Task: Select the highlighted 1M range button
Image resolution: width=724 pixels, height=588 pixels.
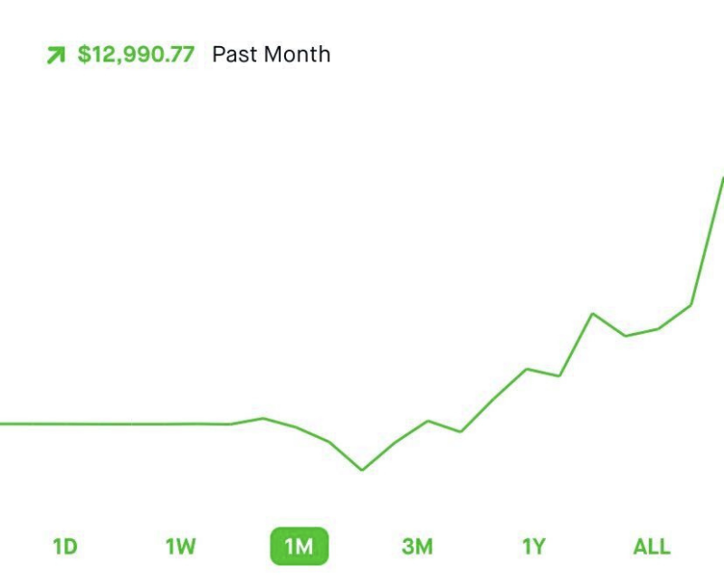Action: pos(300,546)
